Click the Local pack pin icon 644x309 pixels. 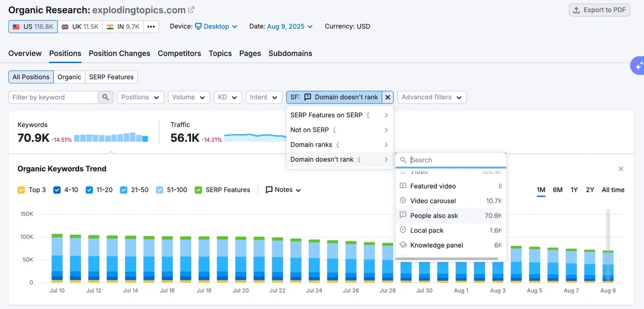pyautogui.click(x=403, y=230)
